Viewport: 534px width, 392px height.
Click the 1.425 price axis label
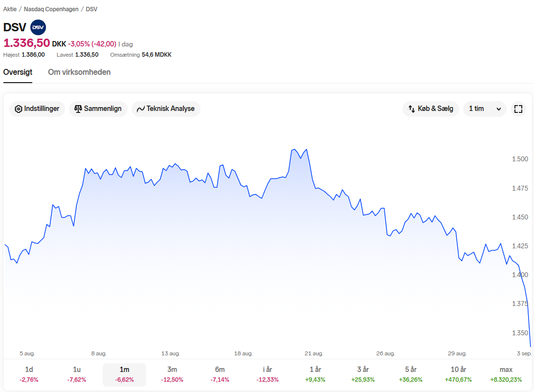[x=520, y=246]
